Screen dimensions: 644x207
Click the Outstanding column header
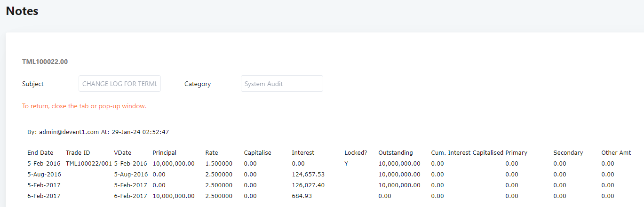[396, 153]
